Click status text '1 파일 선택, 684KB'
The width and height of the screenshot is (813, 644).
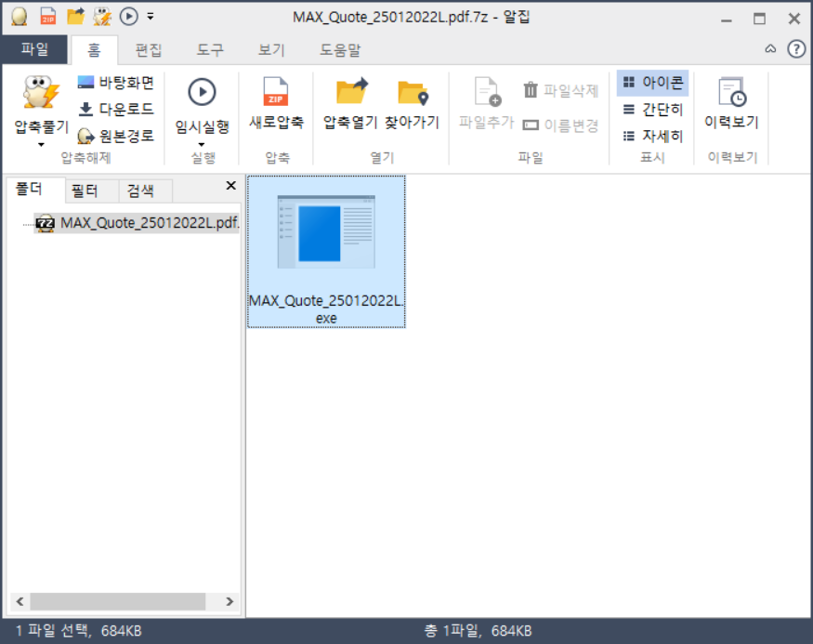click(x=78, y=630)
